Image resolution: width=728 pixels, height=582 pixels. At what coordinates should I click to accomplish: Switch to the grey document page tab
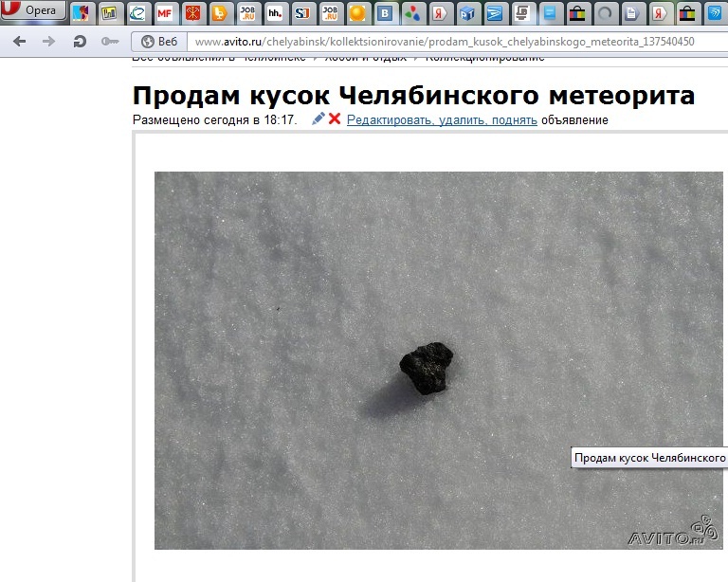[x=632, y=13]
